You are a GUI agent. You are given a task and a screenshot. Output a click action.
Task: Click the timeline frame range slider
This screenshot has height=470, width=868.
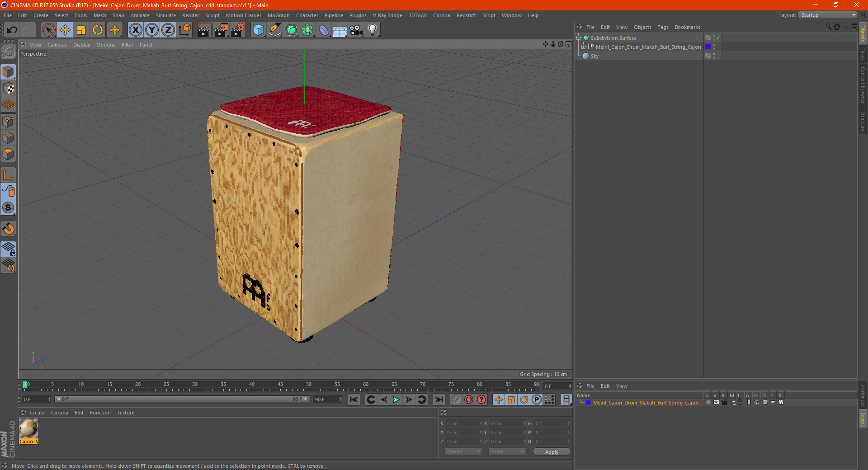(182, 399)
